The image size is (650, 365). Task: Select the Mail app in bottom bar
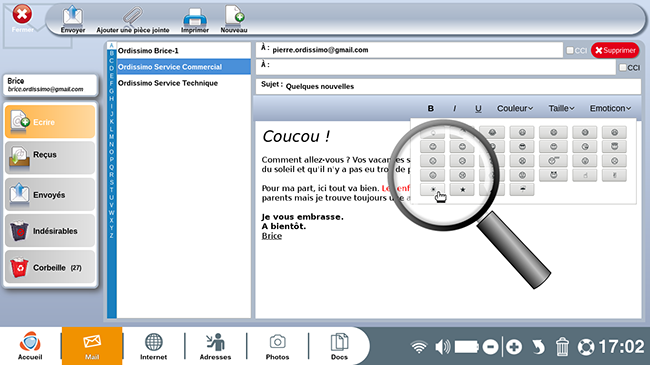pyautogui.click(x=92, y=346)
